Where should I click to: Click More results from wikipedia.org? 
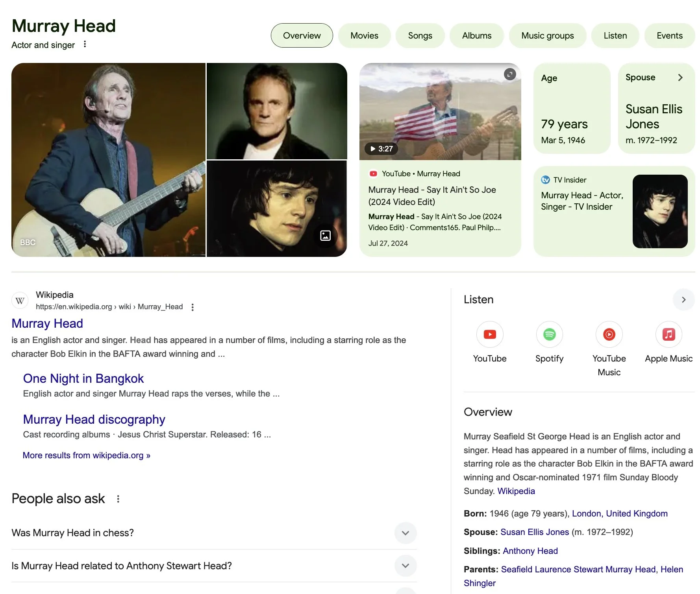point(87,455)
